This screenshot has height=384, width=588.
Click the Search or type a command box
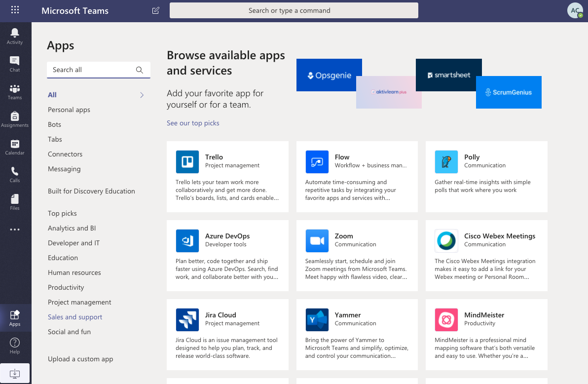(294, 10)
